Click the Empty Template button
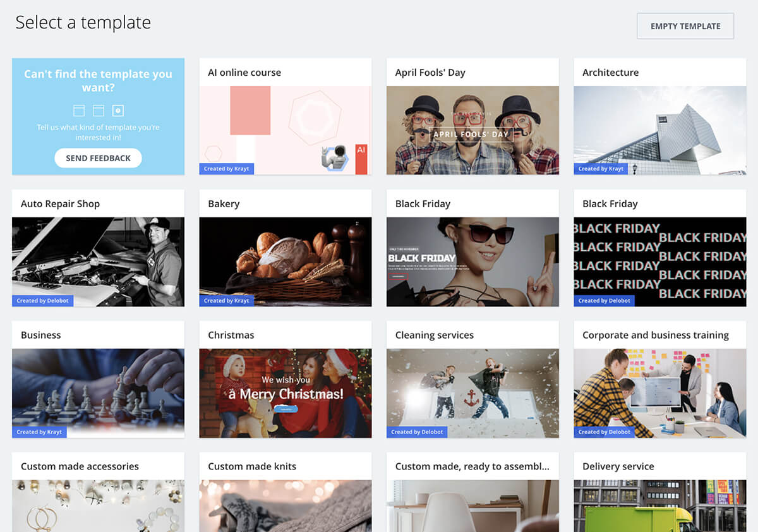This screenshot has height=532, width=758. click(685, 26)
